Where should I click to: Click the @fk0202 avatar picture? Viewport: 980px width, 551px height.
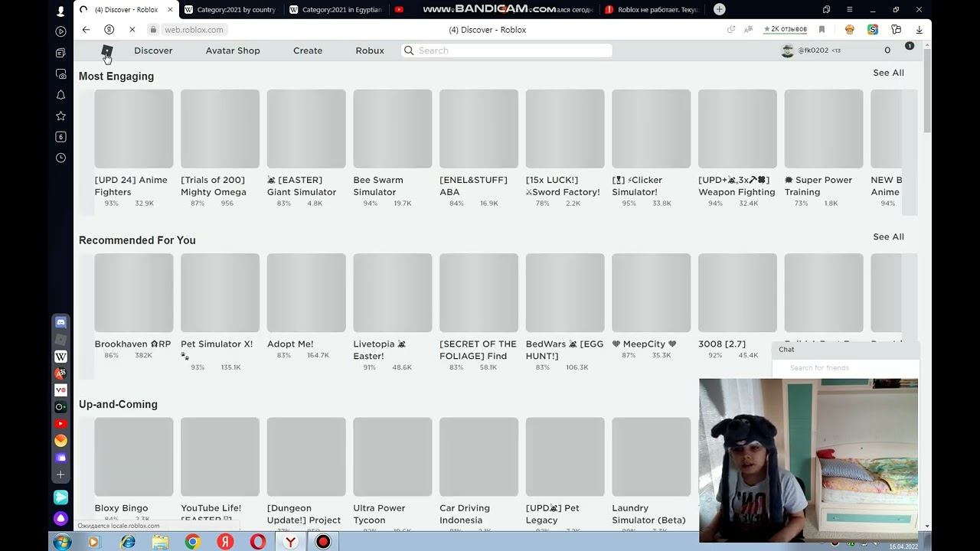[x=787, y=51]
